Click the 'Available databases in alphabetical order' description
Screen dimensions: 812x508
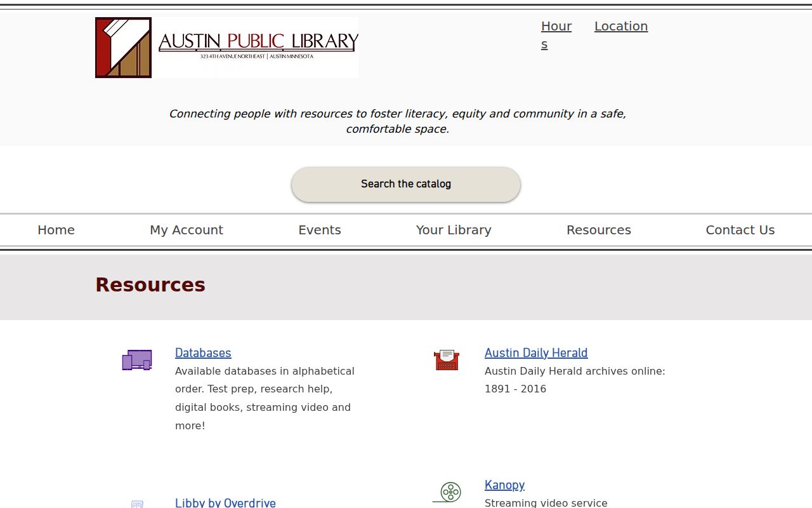[x=265, y=398]
